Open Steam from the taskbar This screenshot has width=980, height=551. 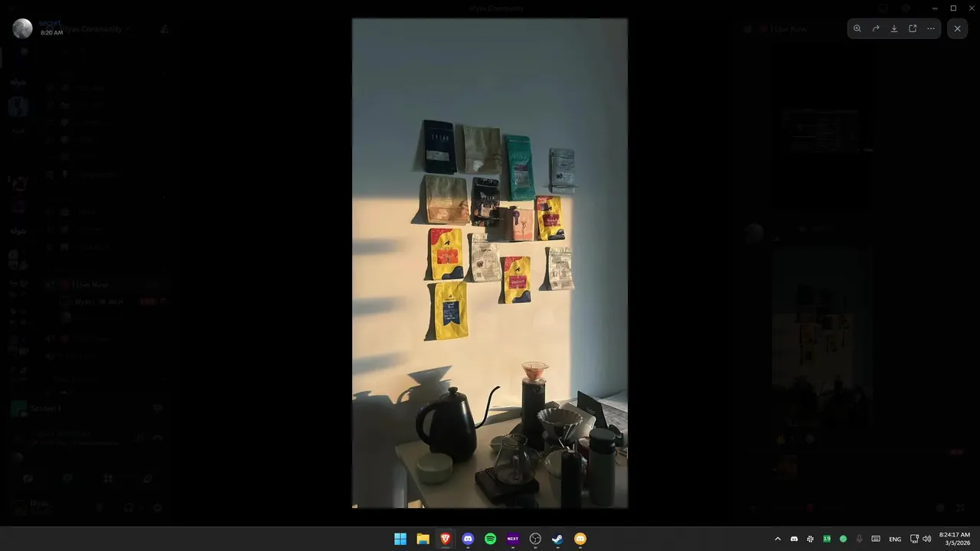[x=557, y=539]
